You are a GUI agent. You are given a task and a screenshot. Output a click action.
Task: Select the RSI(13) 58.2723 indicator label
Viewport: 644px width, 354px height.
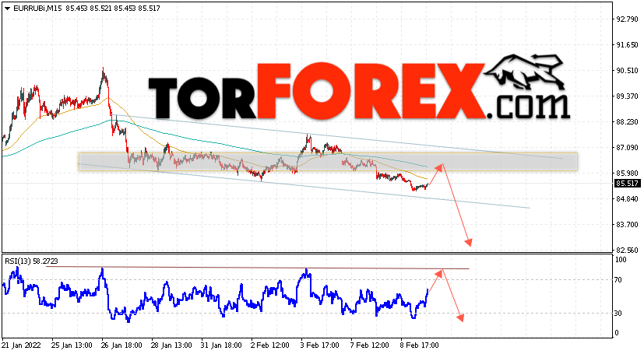(32, 261)
